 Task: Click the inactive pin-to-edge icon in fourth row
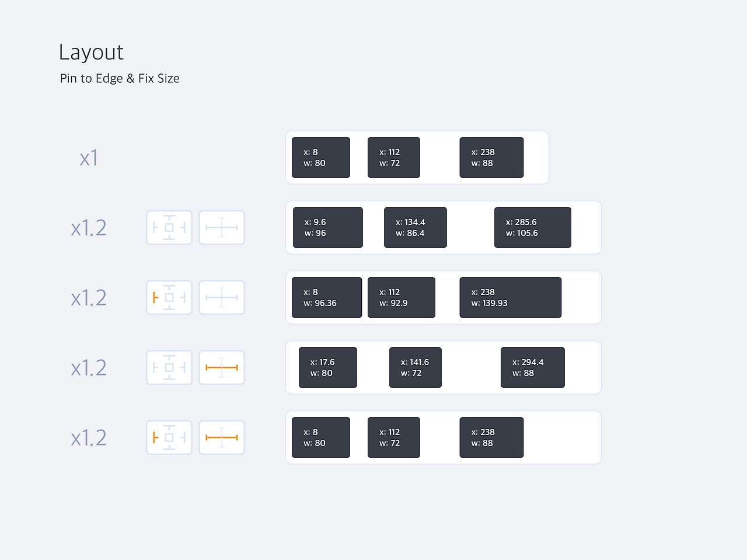click(x=169, y=367)
